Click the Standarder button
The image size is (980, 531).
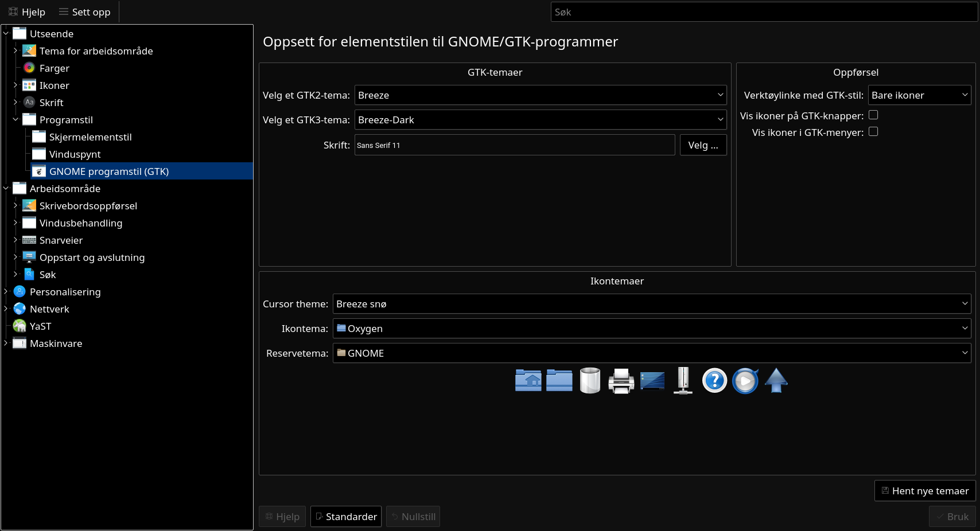346,517
